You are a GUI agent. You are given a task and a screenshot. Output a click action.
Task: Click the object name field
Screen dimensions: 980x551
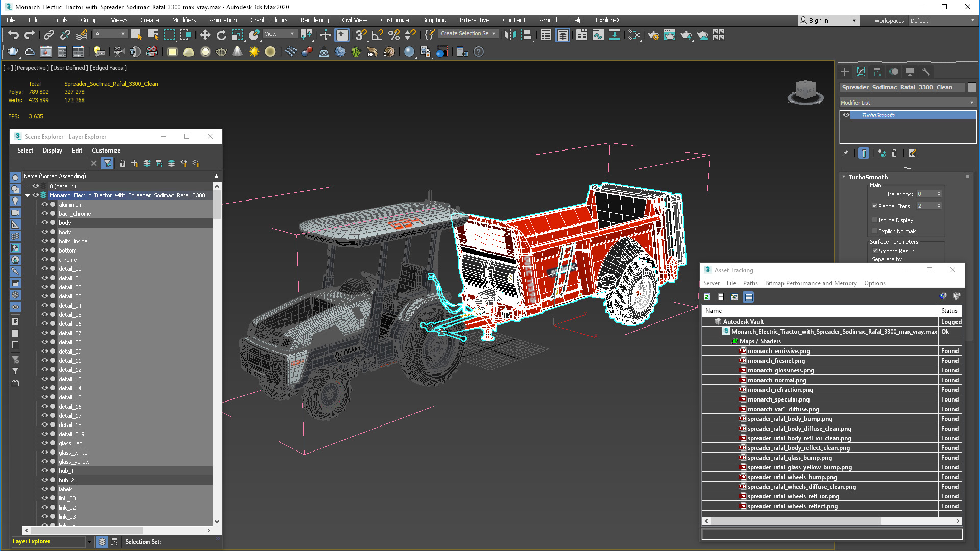click(x=902, y=87)
